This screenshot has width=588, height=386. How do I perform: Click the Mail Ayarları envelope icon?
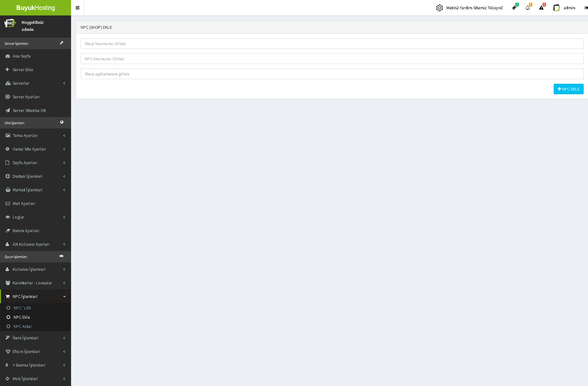click(x=8, y=203)
